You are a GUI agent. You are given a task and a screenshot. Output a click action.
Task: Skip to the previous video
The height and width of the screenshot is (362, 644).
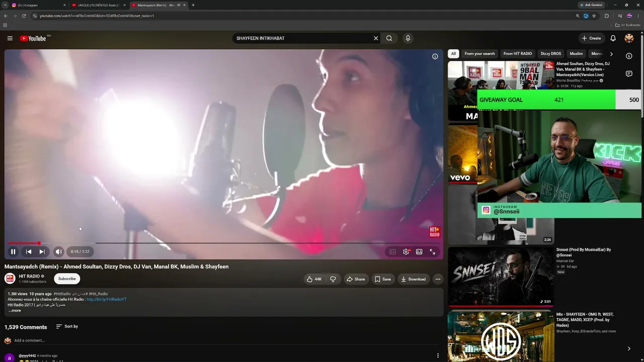(29, 251)
